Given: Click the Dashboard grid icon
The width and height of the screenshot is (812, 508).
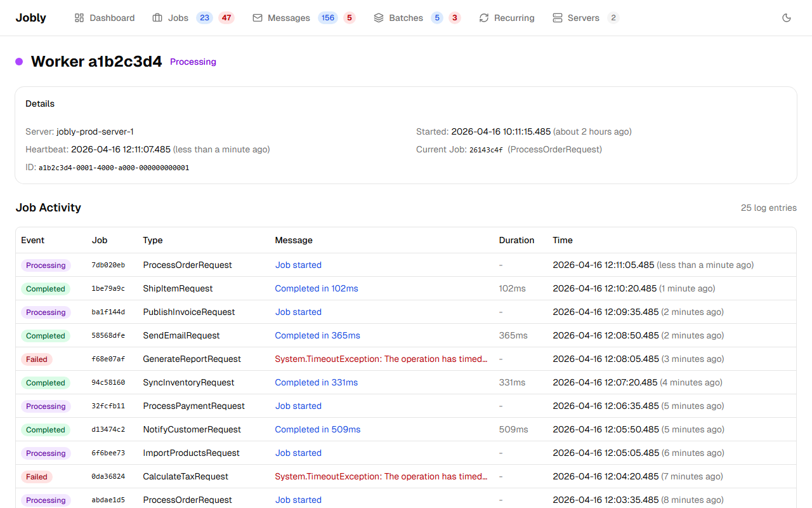Looking at the screenshot, I should [79, 18].
